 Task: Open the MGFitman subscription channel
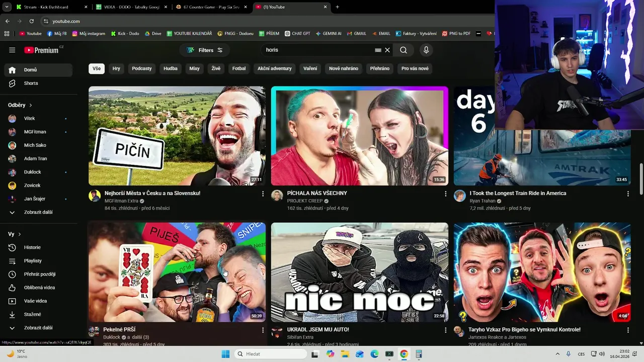click(38, 132)
